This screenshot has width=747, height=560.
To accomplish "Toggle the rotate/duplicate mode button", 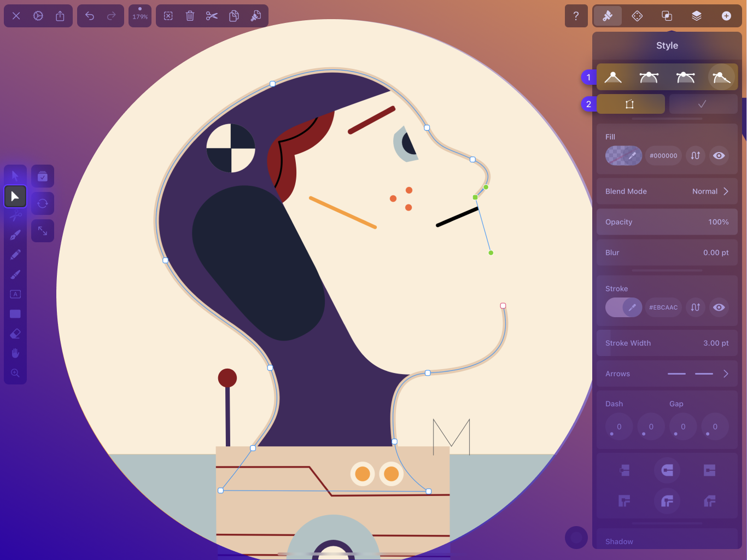I will click(43, 203).
